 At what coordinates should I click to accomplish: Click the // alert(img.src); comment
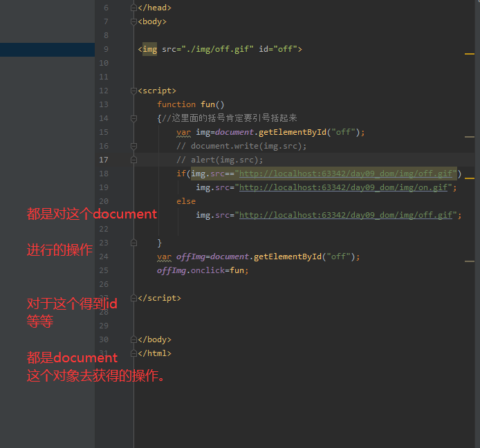coord(219,160)
